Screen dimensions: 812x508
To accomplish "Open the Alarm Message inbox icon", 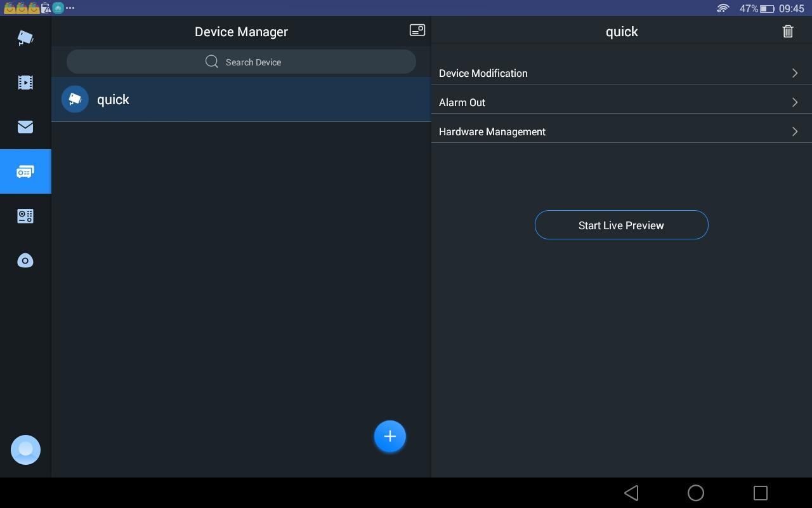I will click(x=25, y=127).
